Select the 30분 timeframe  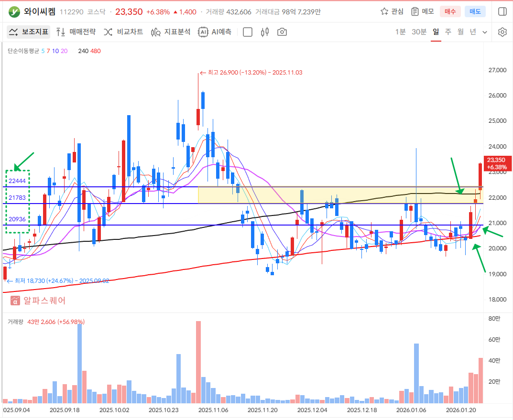pos(419,32)
